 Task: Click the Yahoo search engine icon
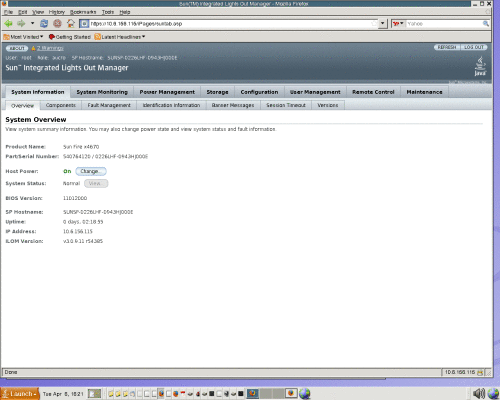click(x=396, y=24)
